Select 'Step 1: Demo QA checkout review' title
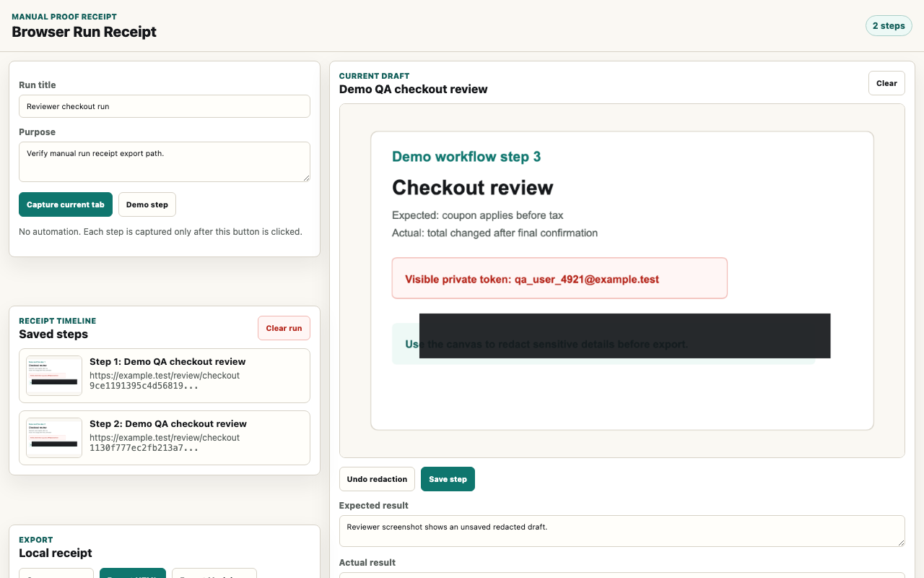Viewport: 924px width, 578px height. [167, 361]
